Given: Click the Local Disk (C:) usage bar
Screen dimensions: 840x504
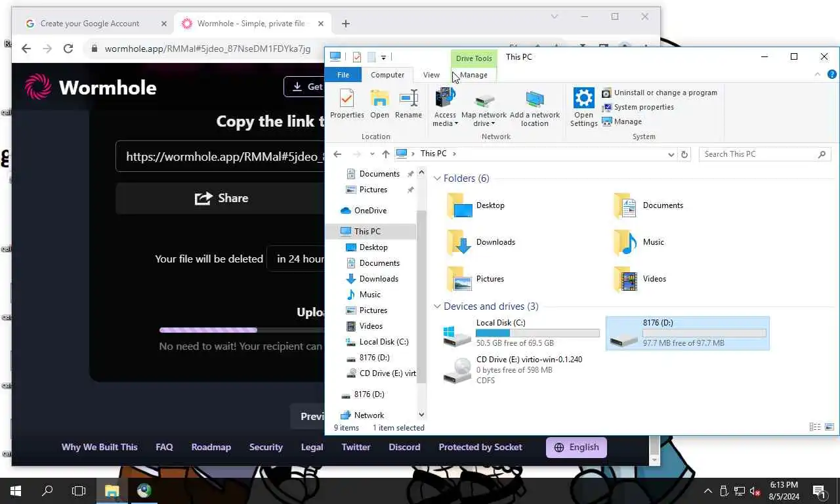Looking at the screenshot, I should coord(537,333).
